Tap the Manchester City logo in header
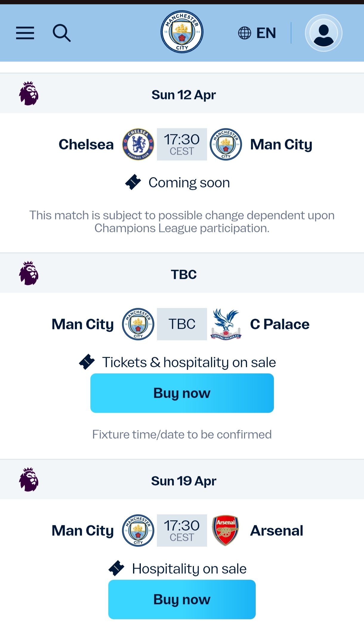Image resolution: width=364 pixels, height=626 pixels. point(182,32)
